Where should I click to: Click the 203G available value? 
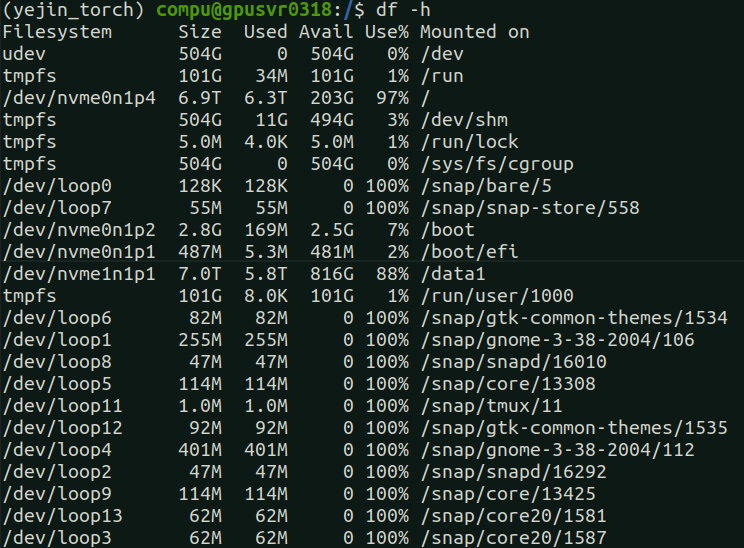(332, 98)
